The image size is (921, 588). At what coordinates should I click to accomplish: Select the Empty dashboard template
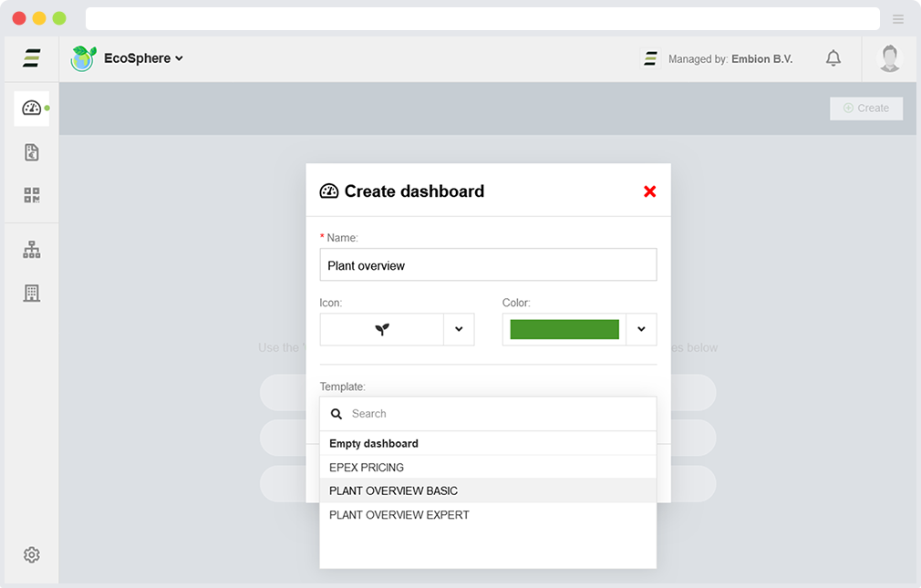point(374,444)
